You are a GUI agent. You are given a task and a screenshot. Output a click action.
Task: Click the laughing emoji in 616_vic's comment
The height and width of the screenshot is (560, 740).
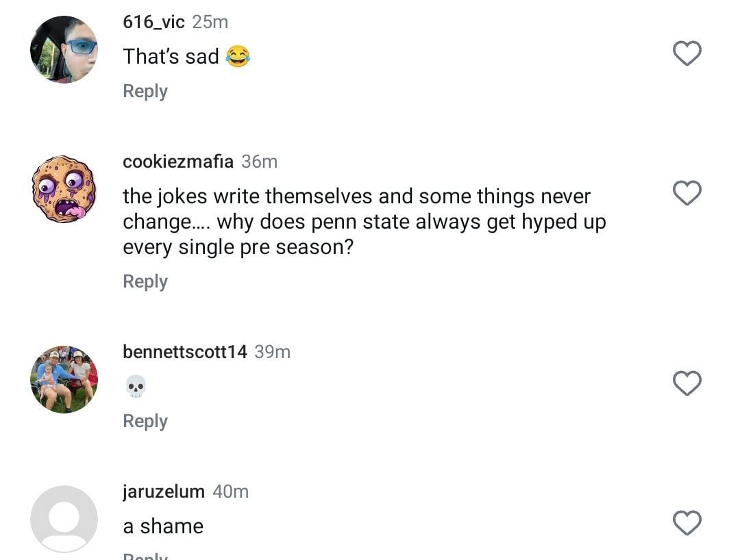[237, 56]
